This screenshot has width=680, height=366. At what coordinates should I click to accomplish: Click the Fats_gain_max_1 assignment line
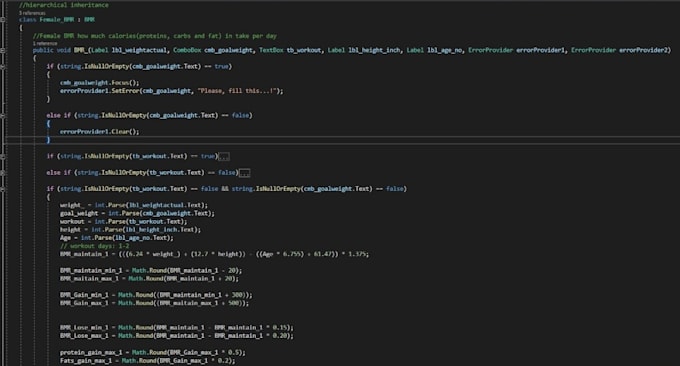(x=147, y=361)
